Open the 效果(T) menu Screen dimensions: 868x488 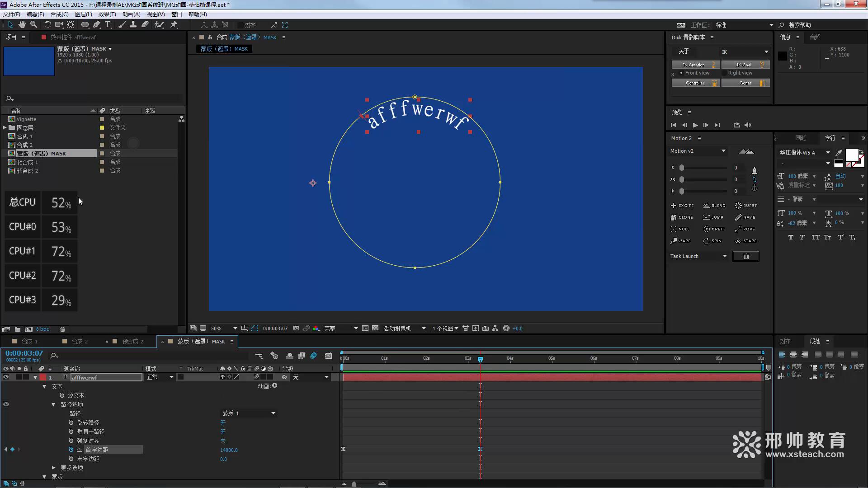pyautogui.click(x=107, y=14)
